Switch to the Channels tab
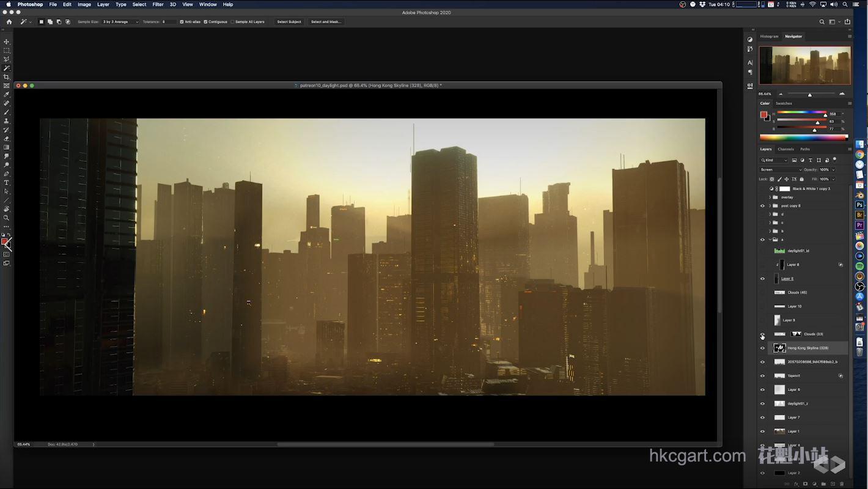This screenshot has height=489, width=868. (x=786, y=149)
